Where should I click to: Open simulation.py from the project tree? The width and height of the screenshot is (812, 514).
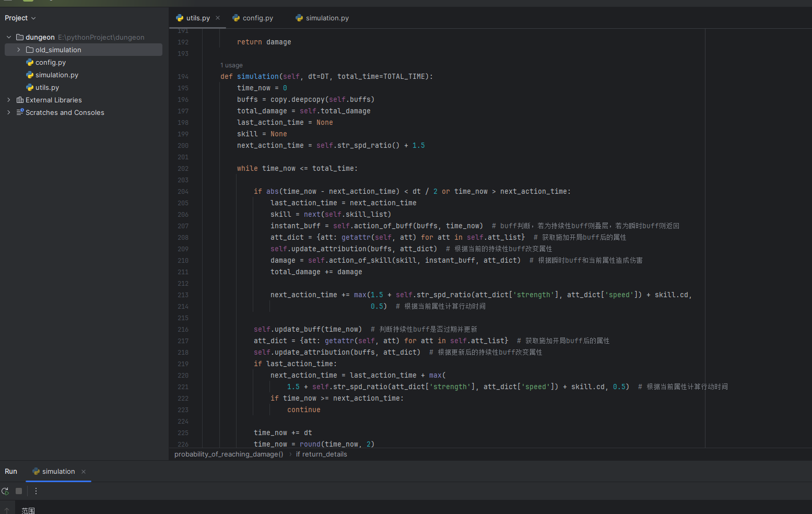coord(57,75)
